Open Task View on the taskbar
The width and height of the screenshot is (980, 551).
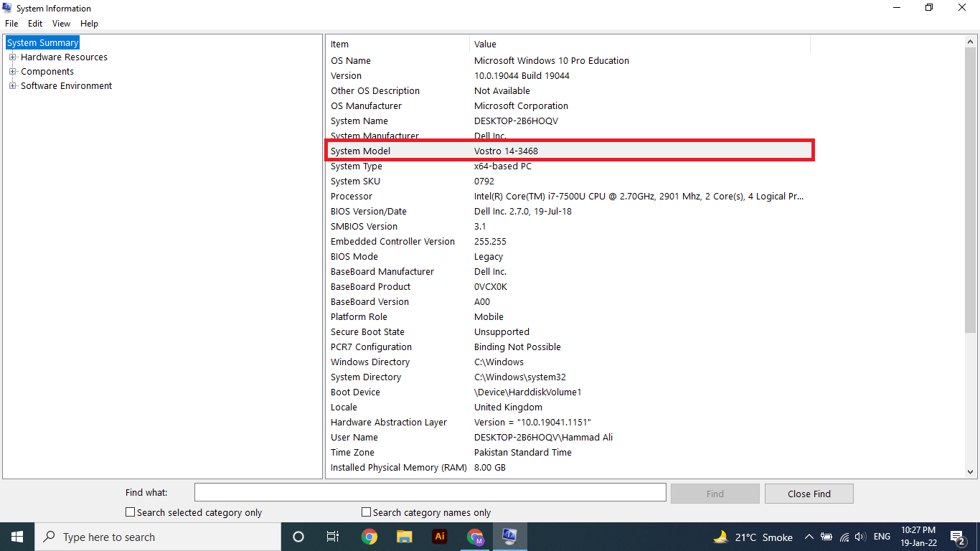(333, 537)
